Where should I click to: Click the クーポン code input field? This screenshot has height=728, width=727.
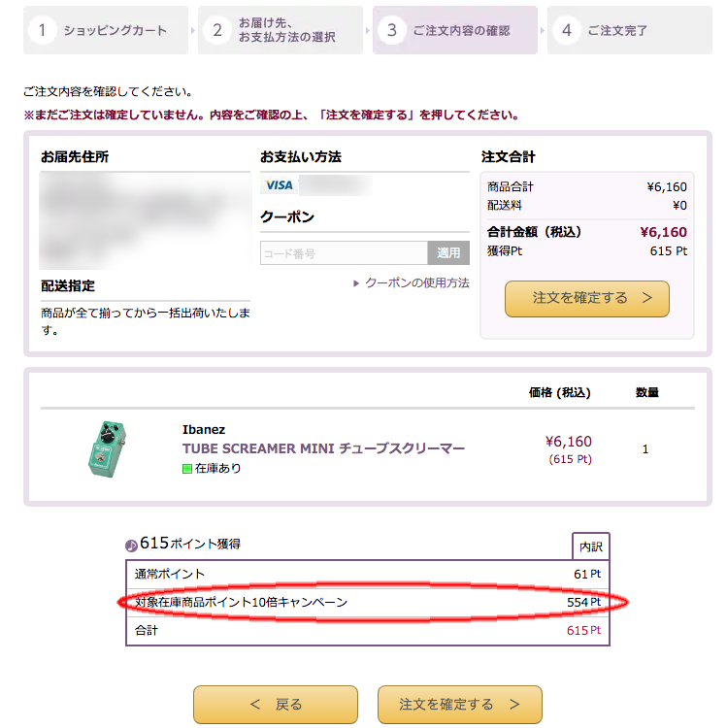tap(344, 253)
